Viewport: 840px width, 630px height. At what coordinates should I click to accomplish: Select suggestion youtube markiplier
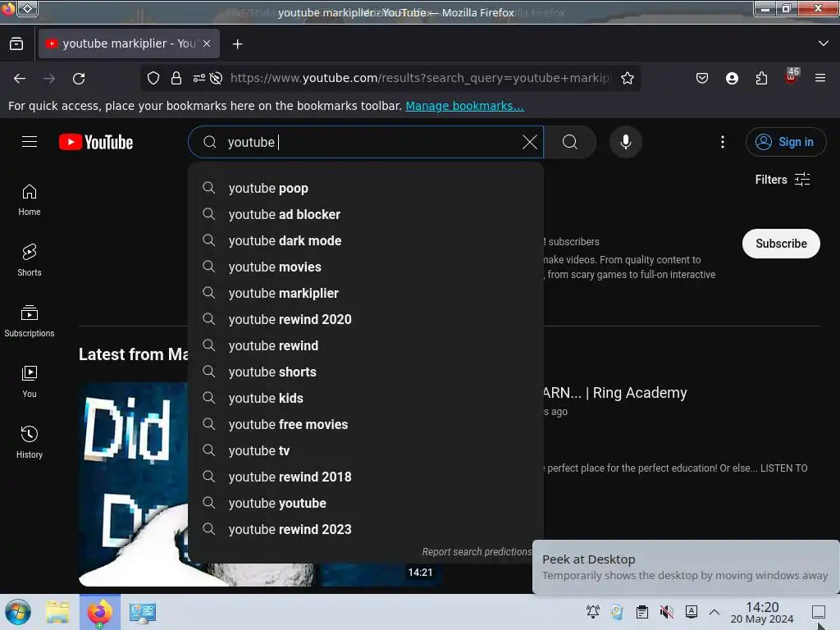pyautogui.click(x=365, y=293)
